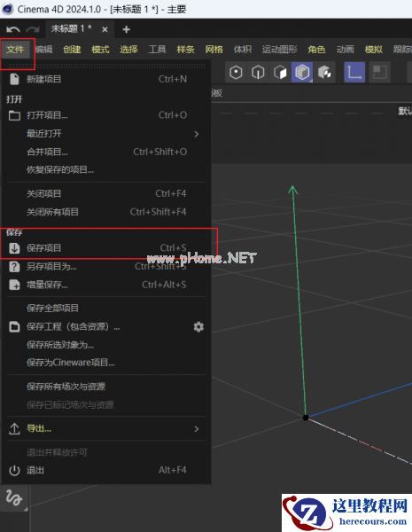
Task: Choose 恢复保存的项目... entry
Action: (x=105, y=169)
